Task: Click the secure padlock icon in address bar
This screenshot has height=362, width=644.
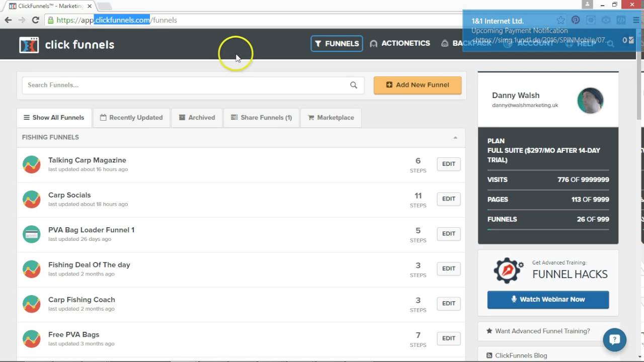Action: (50, 20)
